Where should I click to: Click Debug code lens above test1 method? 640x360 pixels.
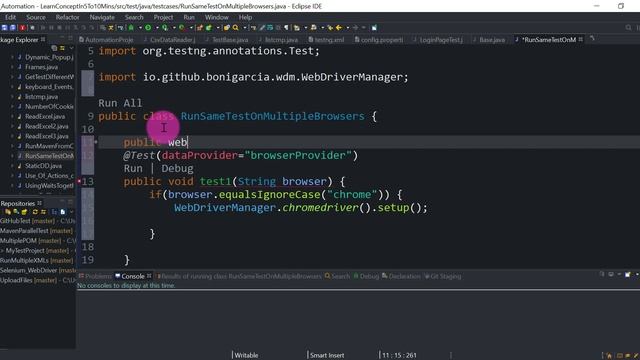pyautogui.click(x=177, y=169)
